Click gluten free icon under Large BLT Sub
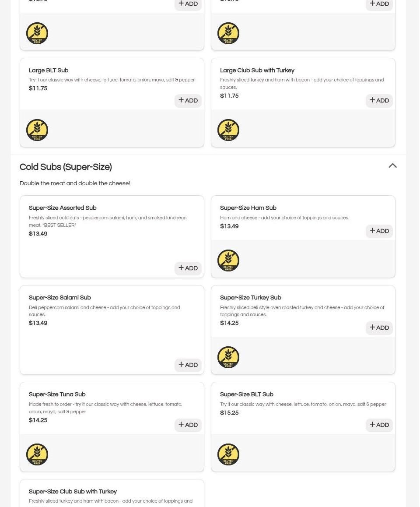Screen dimensions: 420x507 coord(37,130)
